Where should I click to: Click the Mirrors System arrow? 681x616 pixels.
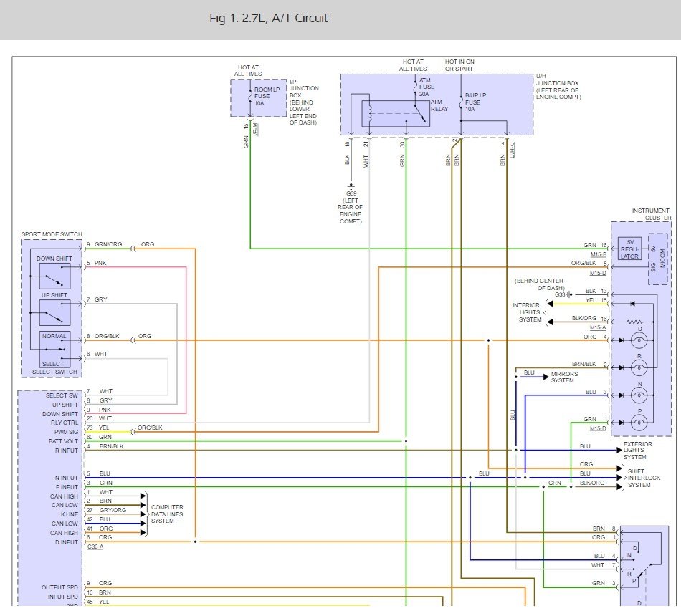pyautogui.click(x=546, y=377)
